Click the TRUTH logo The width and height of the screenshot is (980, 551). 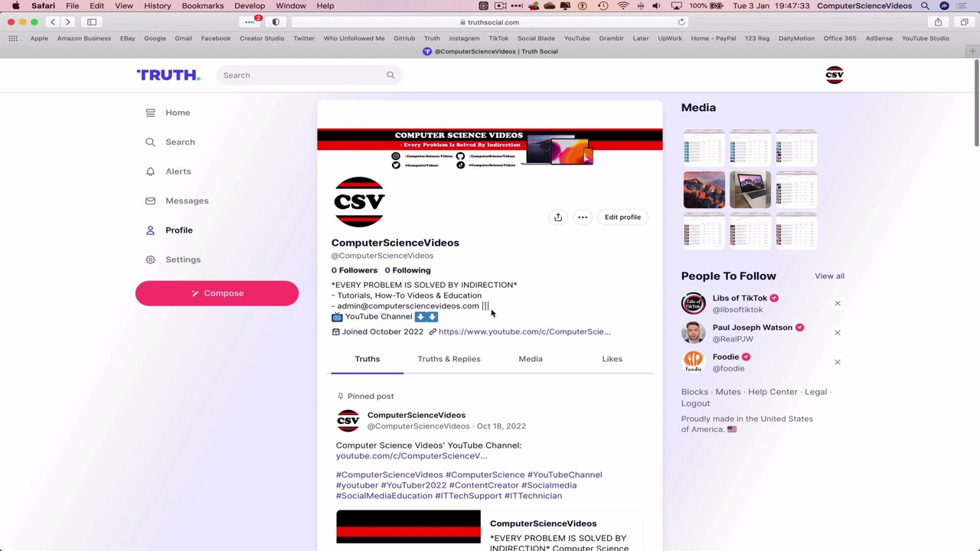(168, 75)
